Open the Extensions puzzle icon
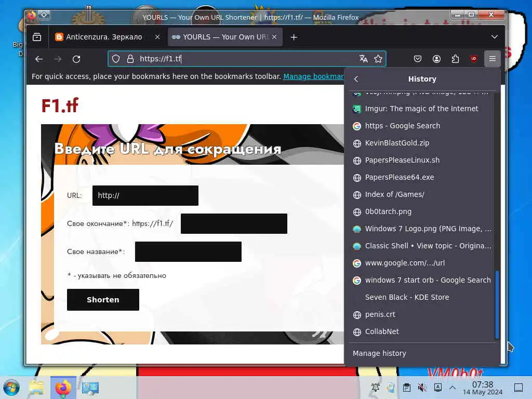Viewport: 532px width, 399px height. (455, 59)
